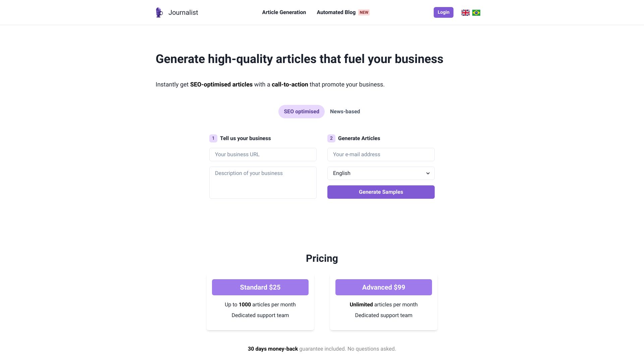Viewport: 644px width, 362px height.
Task: Click the Your e-mail address input field
Action: (381, 154)
